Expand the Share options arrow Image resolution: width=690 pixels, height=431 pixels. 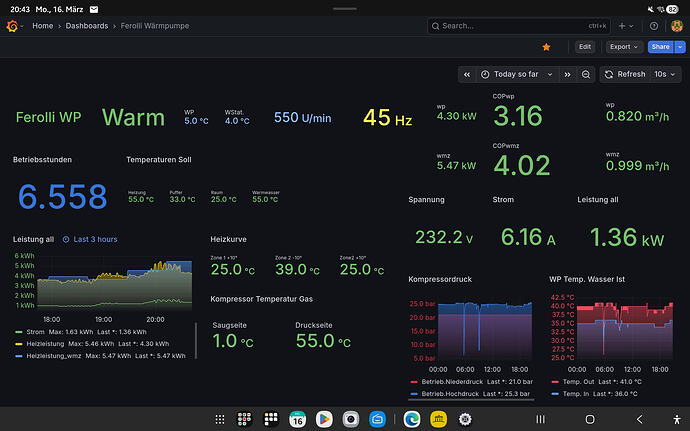[x=680, y=47]
